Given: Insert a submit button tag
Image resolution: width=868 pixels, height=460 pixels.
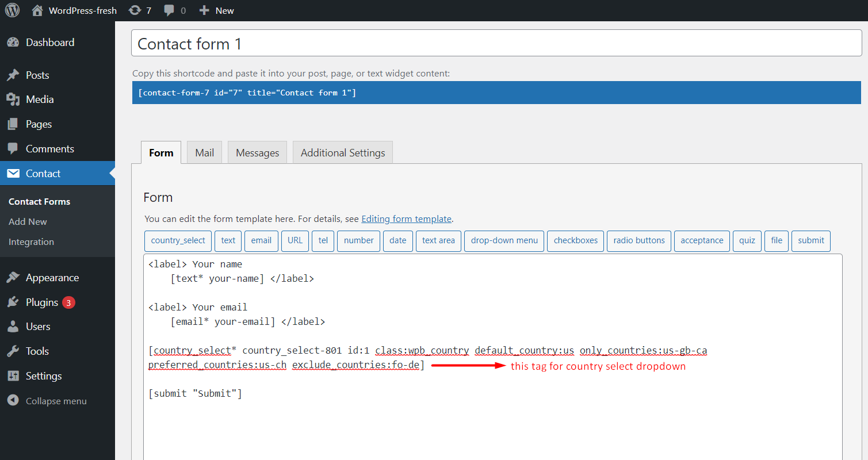Looking at the screenshot, I should click(x=811, y=241).
